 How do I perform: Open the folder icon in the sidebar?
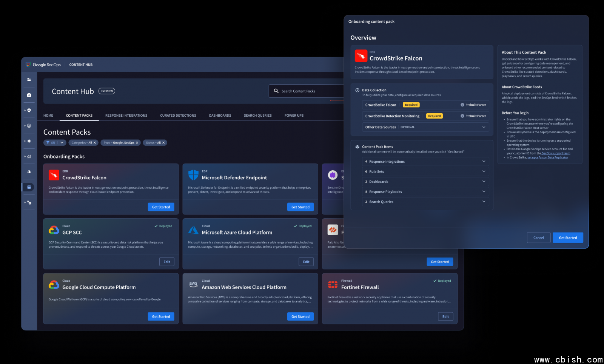pos(29,80)
